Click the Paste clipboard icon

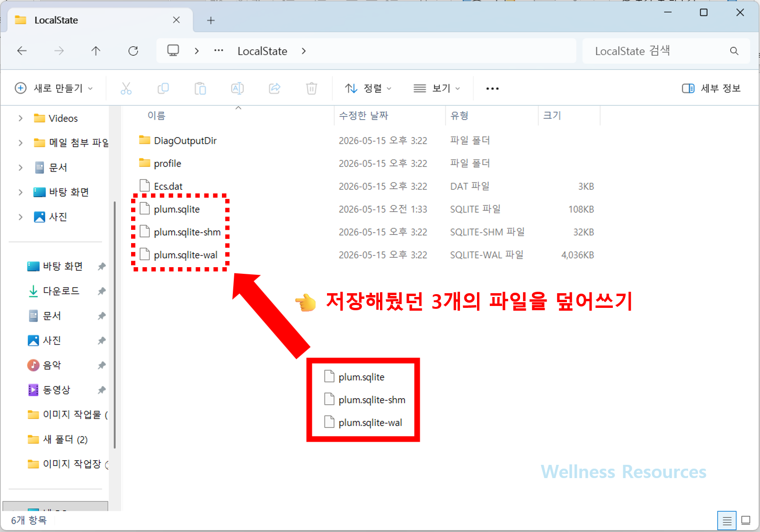click(200, 88)
